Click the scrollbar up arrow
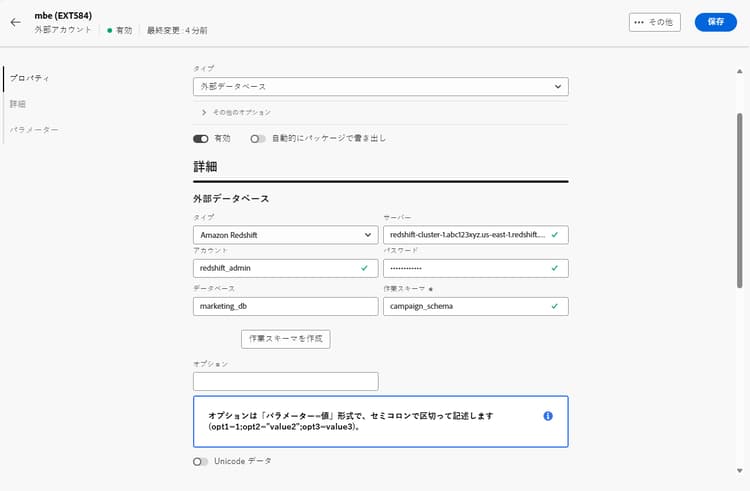750x491 pixels. 739,72
